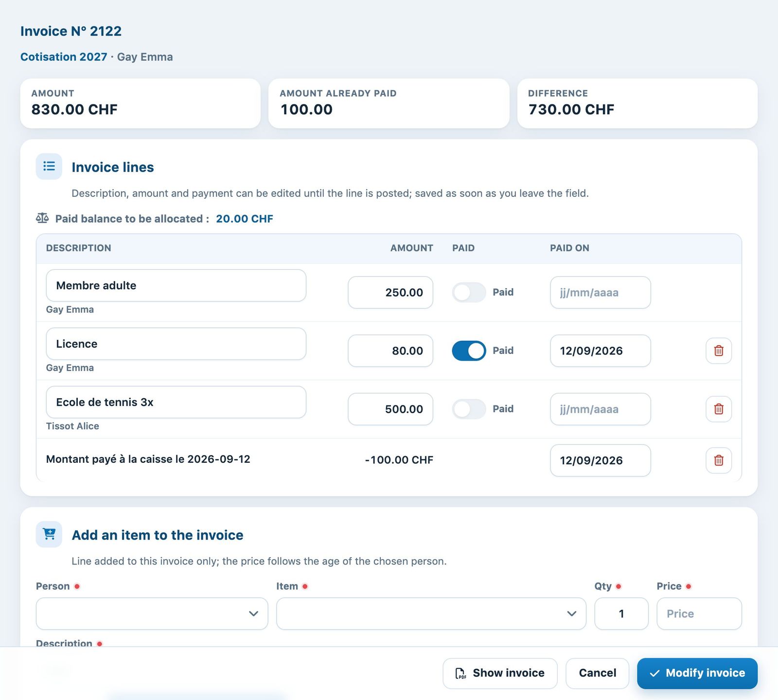Screen dimensions: 778x700
Task: Delete the Ecole de tennis 3x line
Action: click(x=719, y=409)
